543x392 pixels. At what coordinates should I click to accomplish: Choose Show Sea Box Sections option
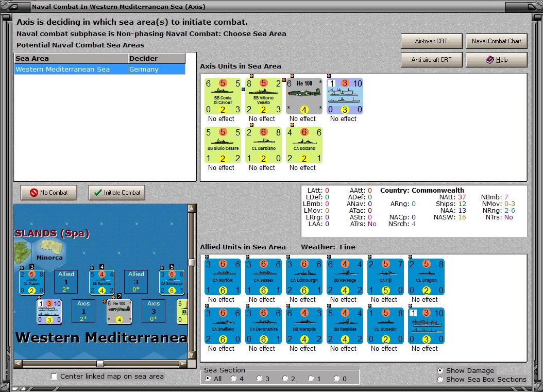[440, 379]
